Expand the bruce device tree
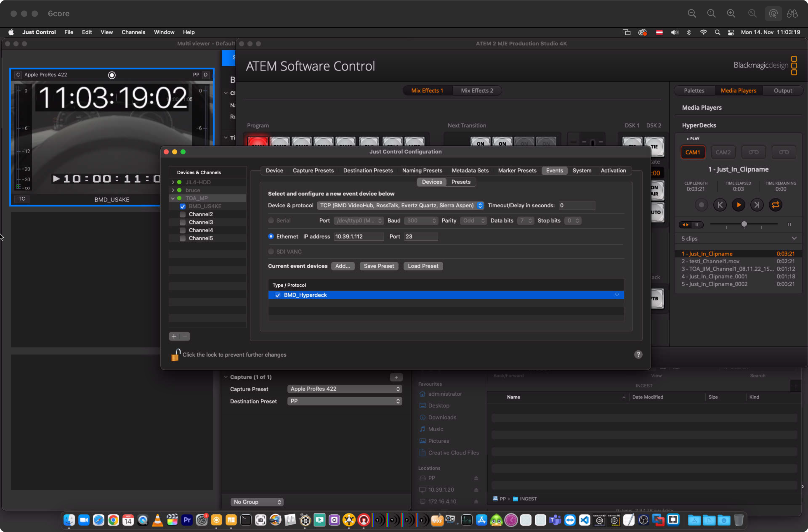 coord(173,190)
